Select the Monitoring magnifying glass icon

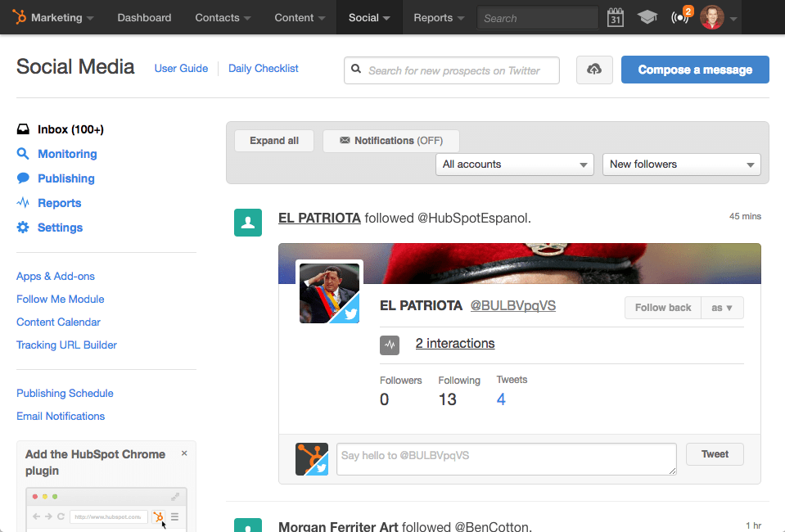click(20, 154)
